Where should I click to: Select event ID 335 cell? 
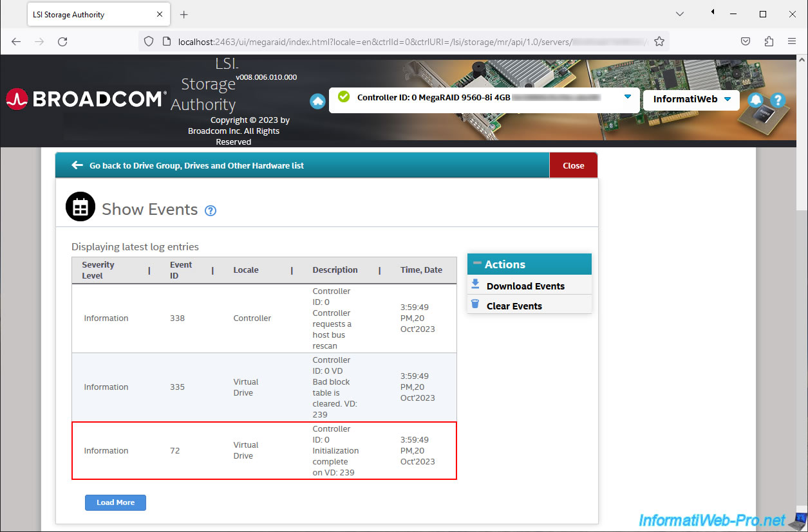[177, 387]
